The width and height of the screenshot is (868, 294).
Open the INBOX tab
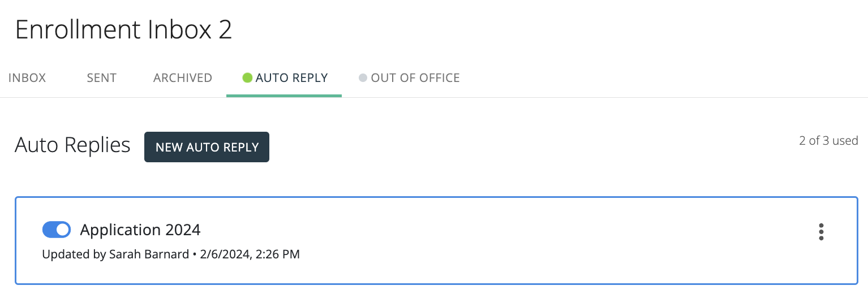point(27,78)
